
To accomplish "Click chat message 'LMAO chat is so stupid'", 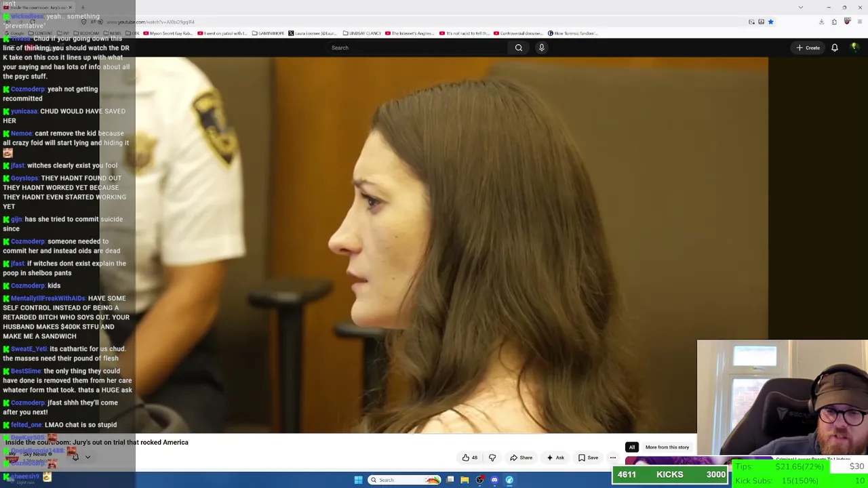I will coord(81,425).
